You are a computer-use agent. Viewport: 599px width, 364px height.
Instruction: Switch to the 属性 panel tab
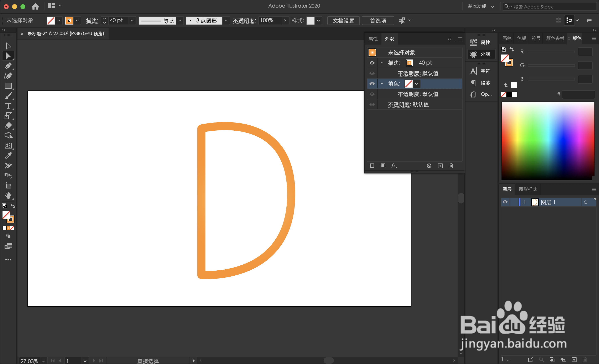click(373, 39)
